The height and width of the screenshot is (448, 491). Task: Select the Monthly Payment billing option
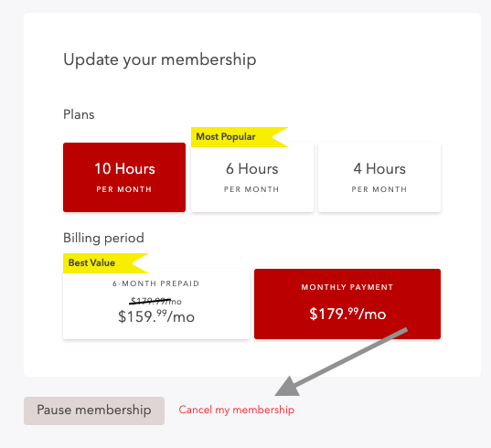[347, 304]
